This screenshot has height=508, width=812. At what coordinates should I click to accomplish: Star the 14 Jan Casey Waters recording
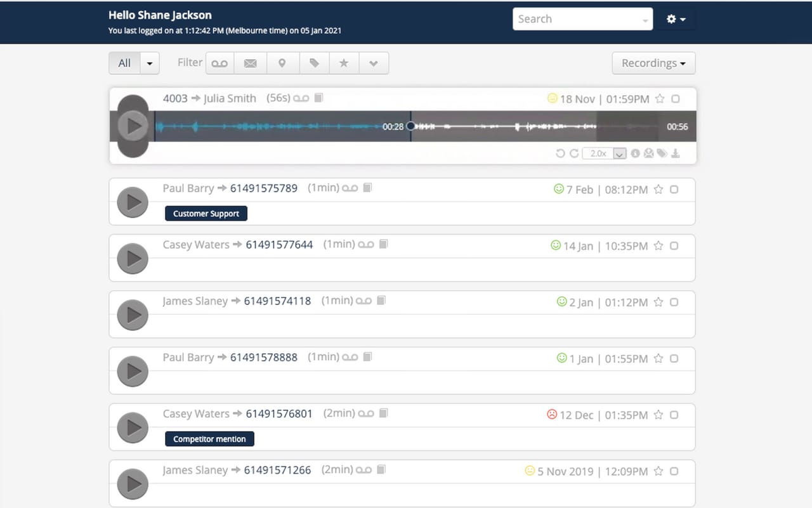coord(658,245)
